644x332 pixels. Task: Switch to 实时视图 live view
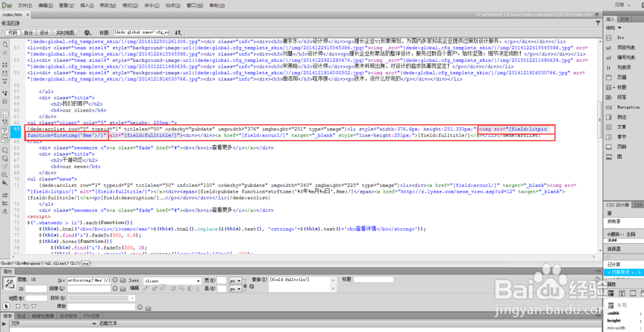[x=65, y=32]
